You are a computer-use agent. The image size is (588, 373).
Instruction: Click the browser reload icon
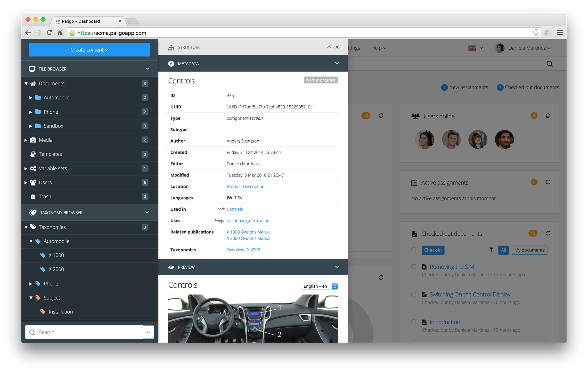pos(49,33)
